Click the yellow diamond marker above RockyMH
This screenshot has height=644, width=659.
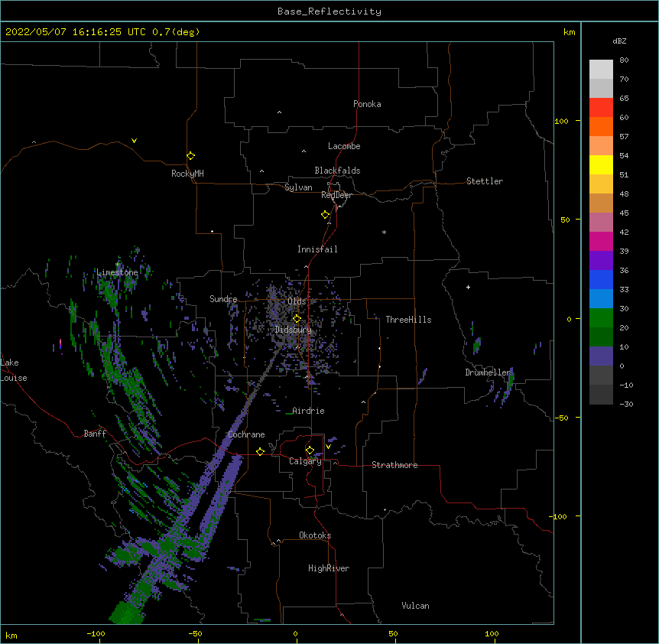(190, 156)
